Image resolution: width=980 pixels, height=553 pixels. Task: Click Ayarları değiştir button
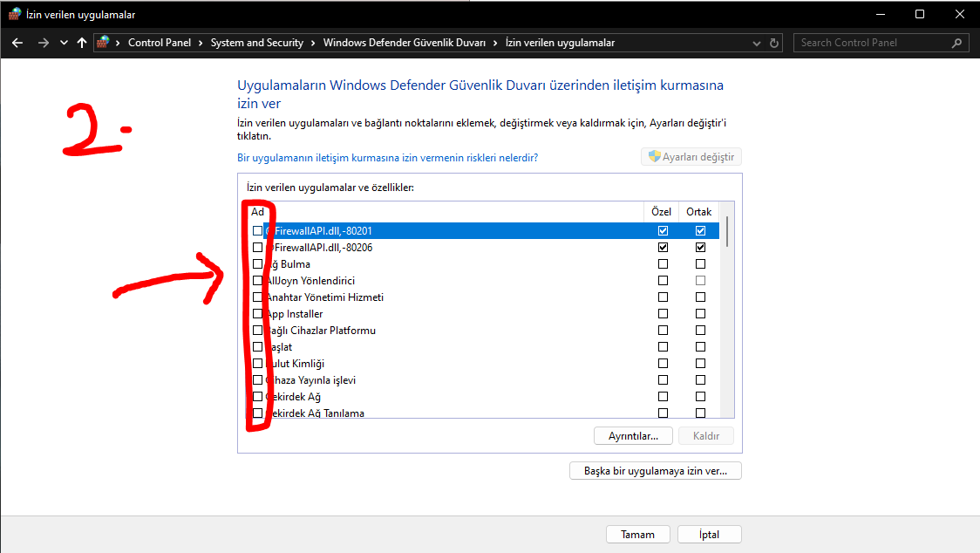coord(691,157)
